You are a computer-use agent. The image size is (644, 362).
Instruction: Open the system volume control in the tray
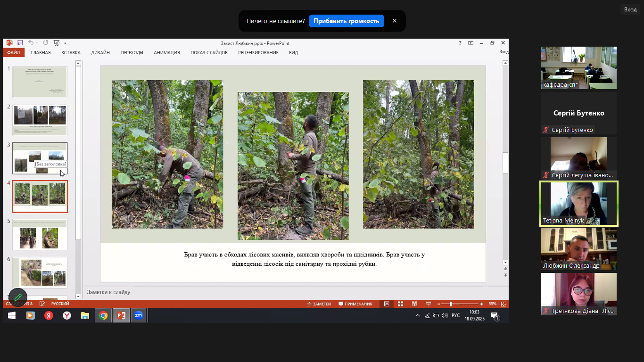point(445,316)
